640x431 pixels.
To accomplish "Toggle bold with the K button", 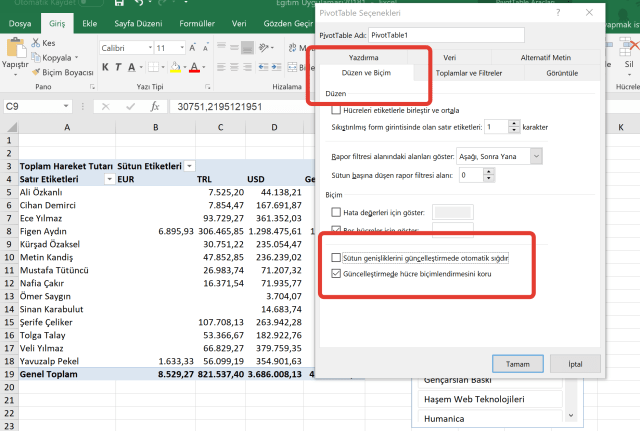I will coord(105,68).
